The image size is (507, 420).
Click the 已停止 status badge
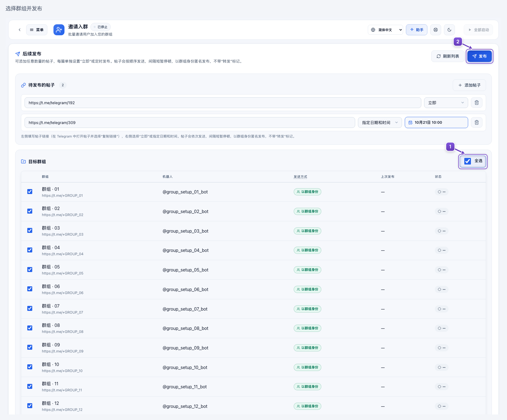pyautogui.click(x=101, y=27)
